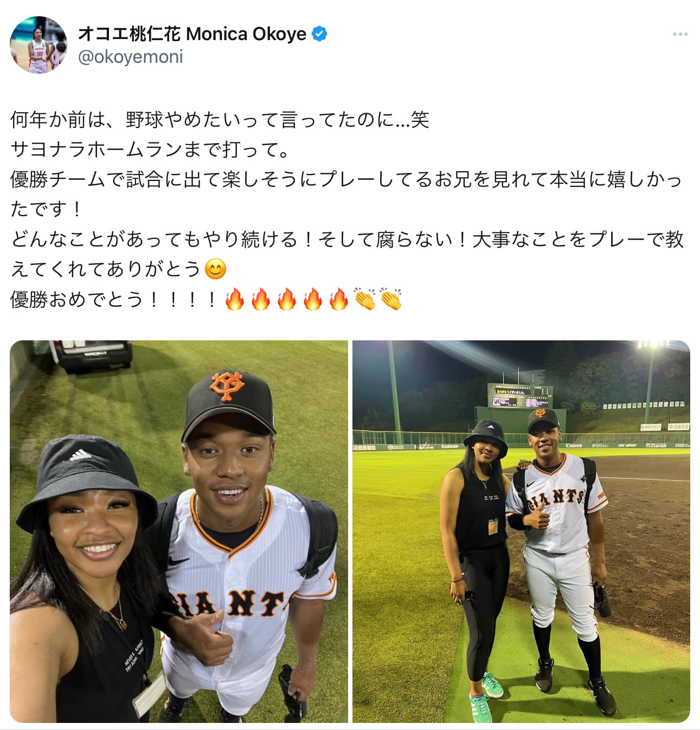This screenshot has width=700, height=730.
Task: Click the Giants cap logo in selfie
Action: 228,384
